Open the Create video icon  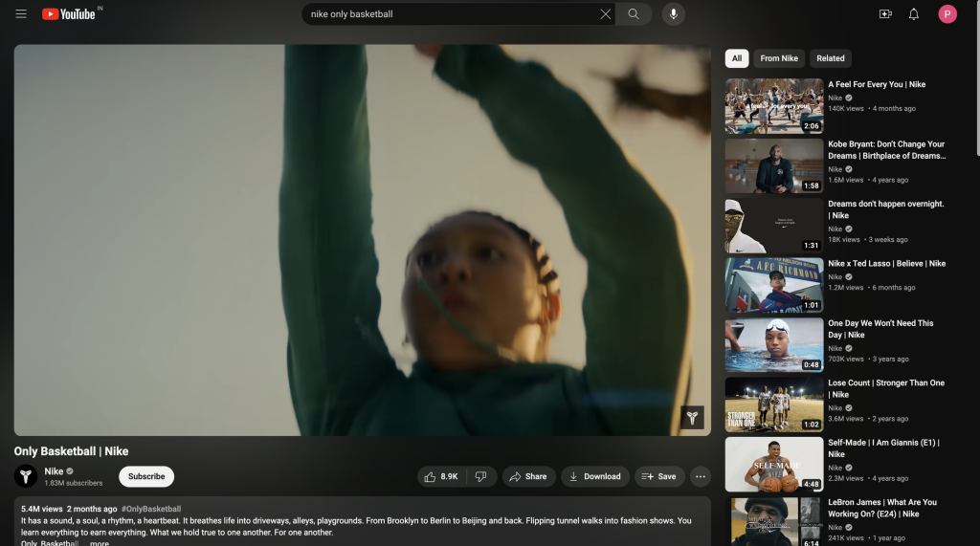[885, 14]
